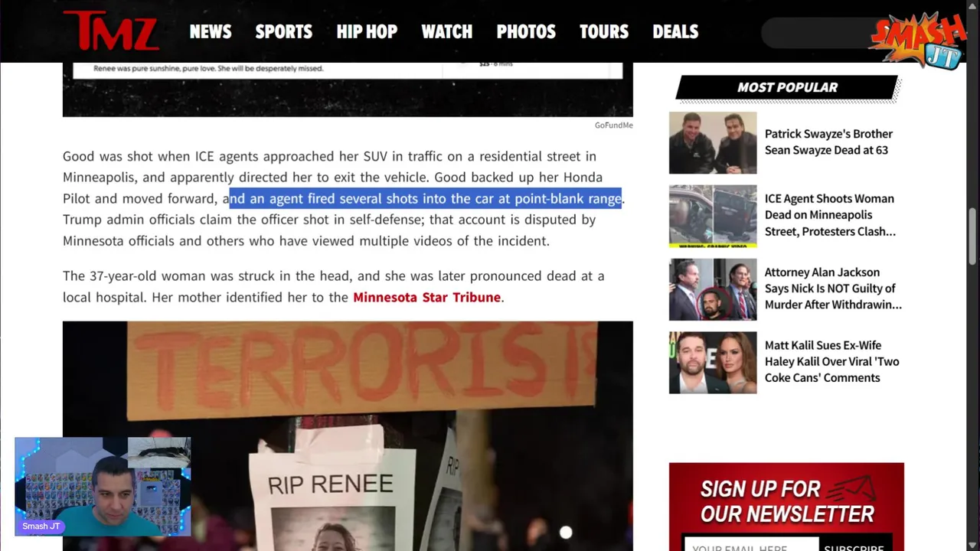The image size is (980, 551).
Task: Open the Alan Jackson article thumbnail
Action: pos(713,289)
